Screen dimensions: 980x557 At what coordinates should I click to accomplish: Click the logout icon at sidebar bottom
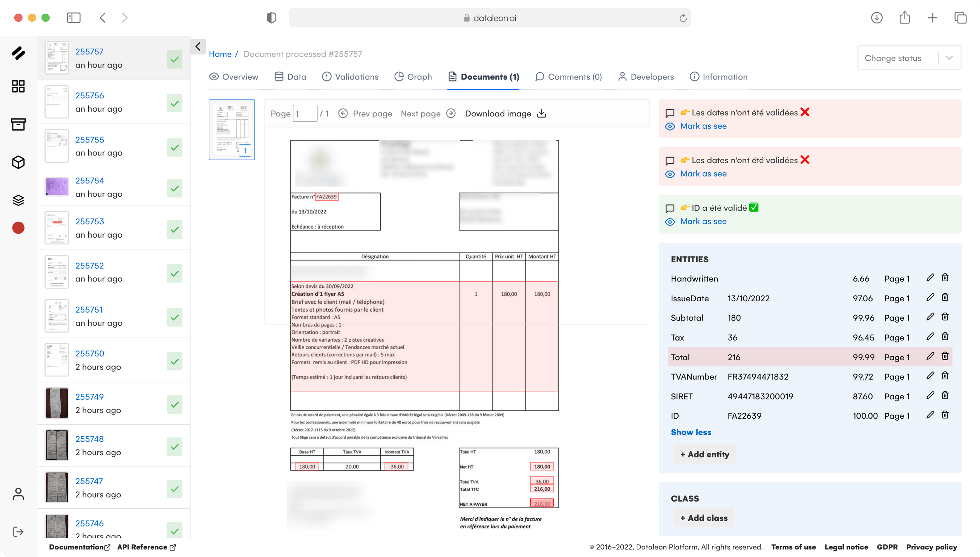click(18, 531)
